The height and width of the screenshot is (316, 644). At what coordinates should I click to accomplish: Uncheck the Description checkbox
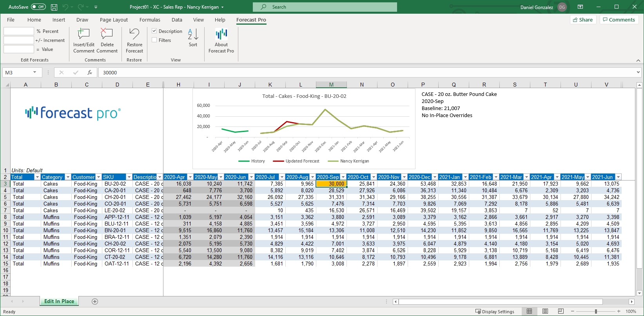tap(154, 31)
